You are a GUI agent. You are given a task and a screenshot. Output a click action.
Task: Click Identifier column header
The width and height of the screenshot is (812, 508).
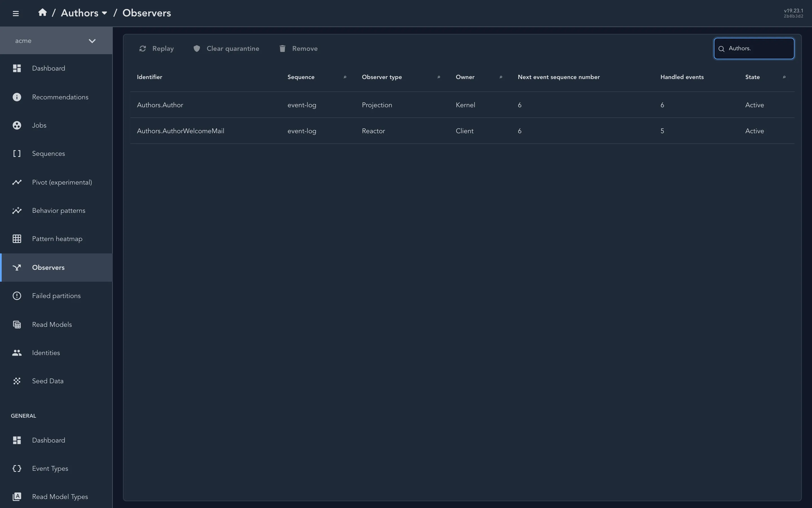click(149, 77)
